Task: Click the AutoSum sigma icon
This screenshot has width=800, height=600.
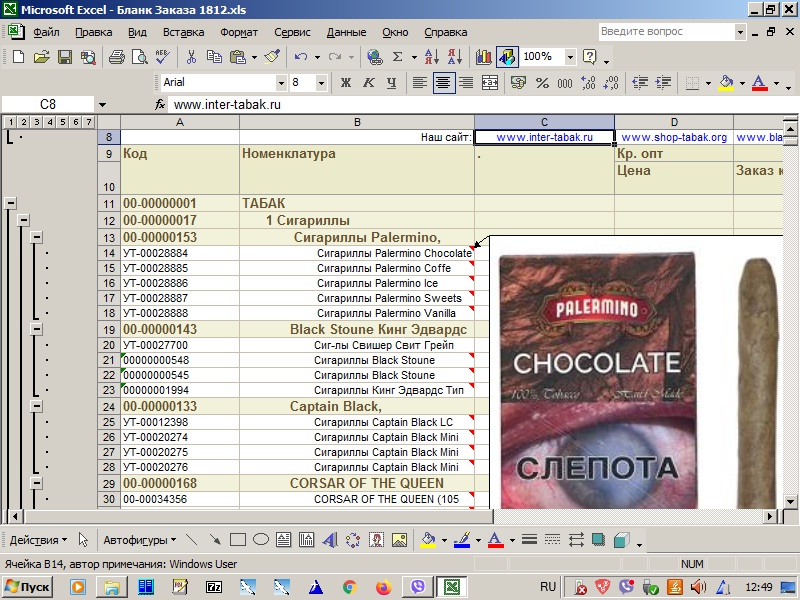Action: pyautogui.click(x=398, y=57)
